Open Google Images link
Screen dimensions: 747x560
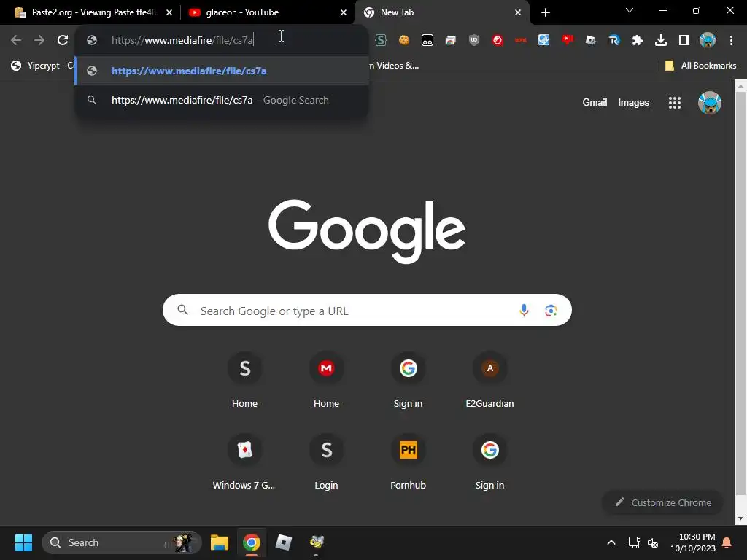click(x=633, y=102)
